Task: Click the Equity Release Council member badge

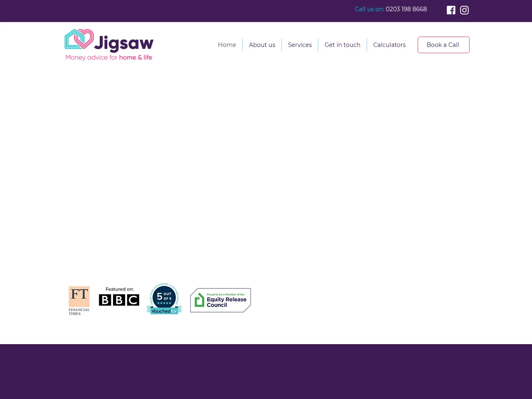Action: (x=220, y=300)
